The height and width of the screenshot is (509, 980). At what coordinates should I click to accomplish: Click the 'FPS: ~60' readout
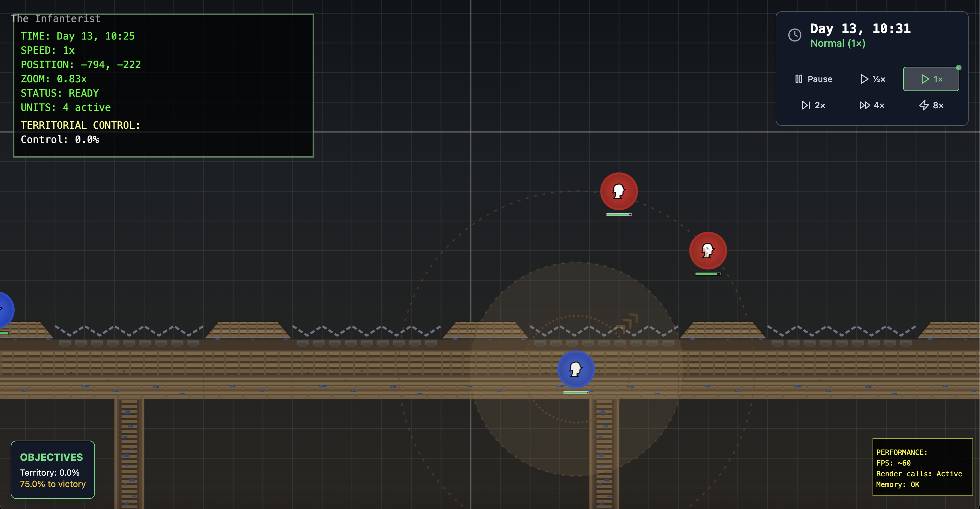(893, 463)
